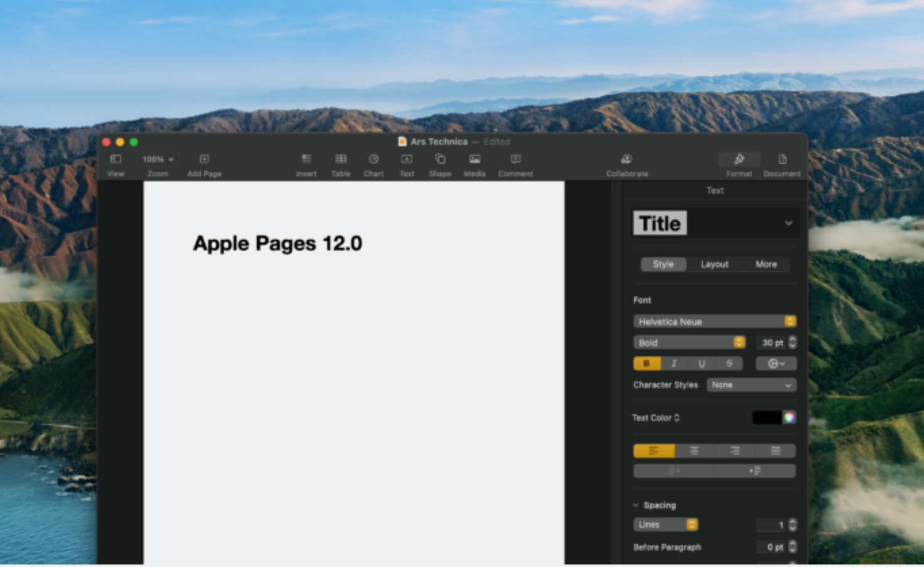Click the Collaborate icon
The height and width of the screenshot is (567, 924).
(x=626, y=159)
